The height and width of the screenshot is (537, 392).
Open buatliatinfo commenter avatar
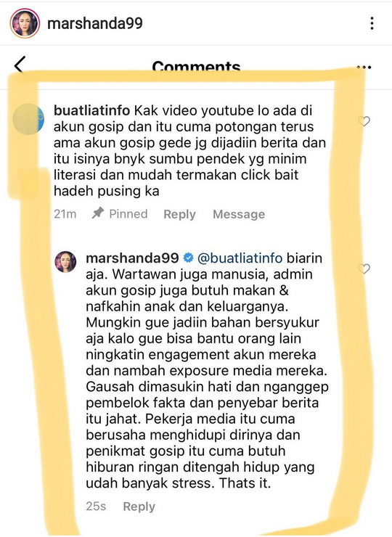pyautogui.click(x=29, y=119)
